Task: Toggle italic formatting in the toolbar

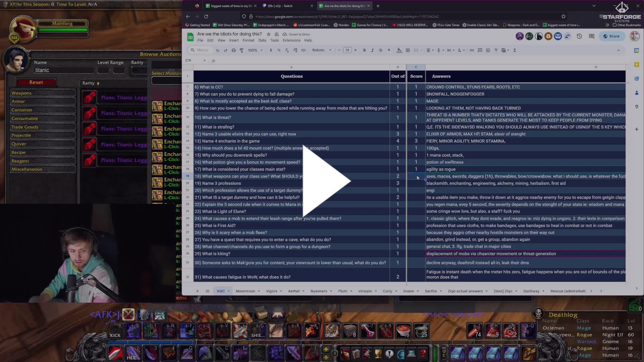Action: click(372, 50)
